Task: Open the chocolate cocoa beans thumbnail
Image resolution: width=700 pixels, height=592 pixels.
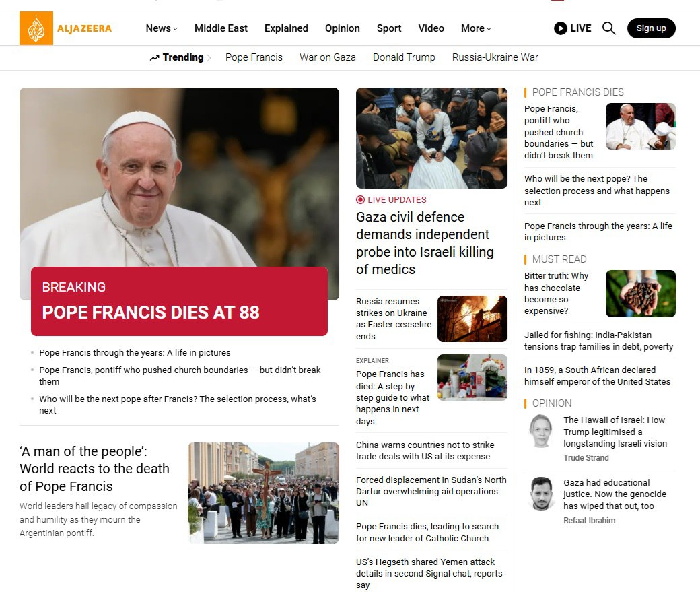Action: click(640, 294)
